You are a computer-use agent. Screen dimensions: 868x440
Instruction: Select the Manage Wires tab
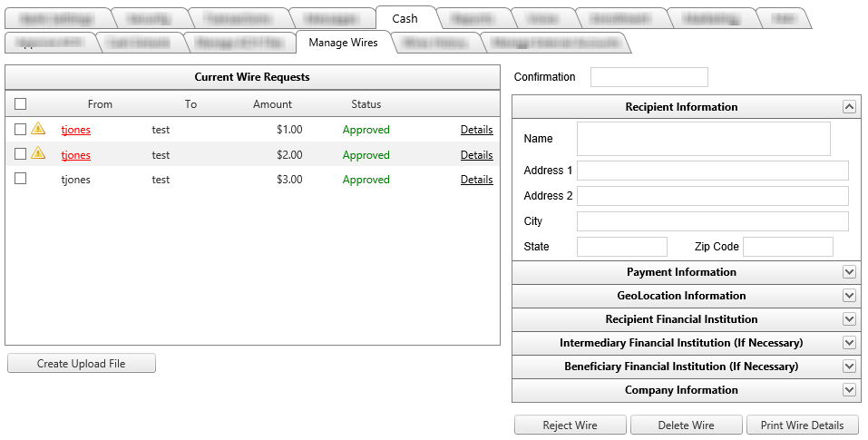[343, 43]
